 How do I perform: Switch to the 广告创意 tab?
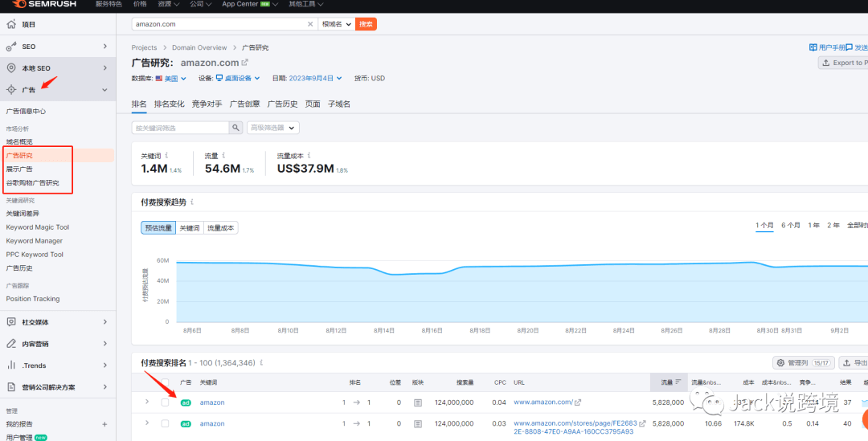tap(244, 104)
